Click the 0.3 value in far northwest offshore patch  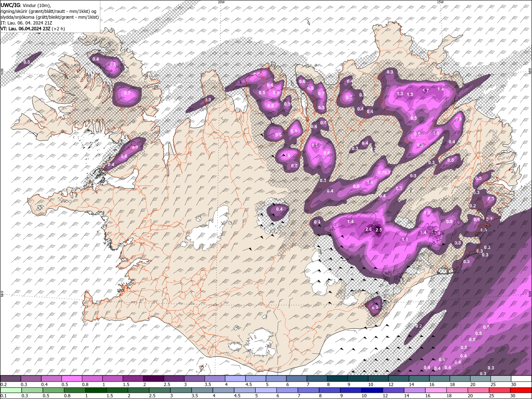tap(27, 62)
